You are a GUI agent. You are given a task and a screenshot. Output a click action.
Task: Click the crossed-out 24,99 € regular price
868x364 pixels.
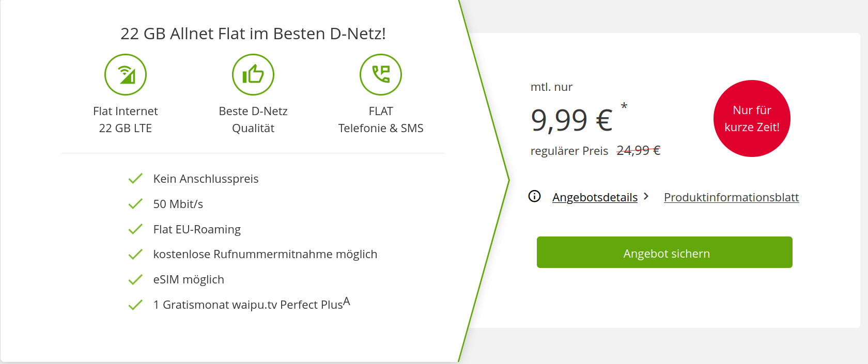639,150
